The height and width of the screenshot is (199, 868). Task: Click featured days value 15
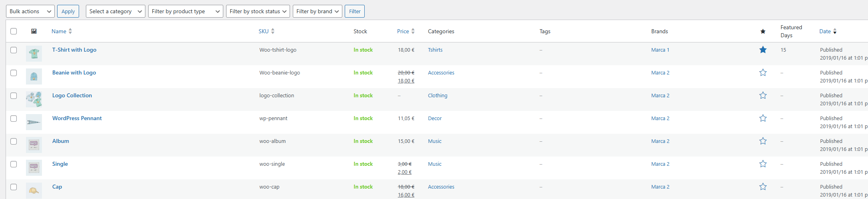pyautogui.click(x=783, y=50)
